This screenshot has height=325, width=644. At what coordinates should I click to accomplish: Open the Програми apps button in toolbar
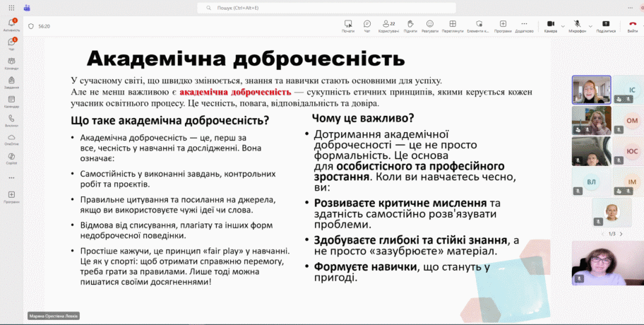[503, 25]
